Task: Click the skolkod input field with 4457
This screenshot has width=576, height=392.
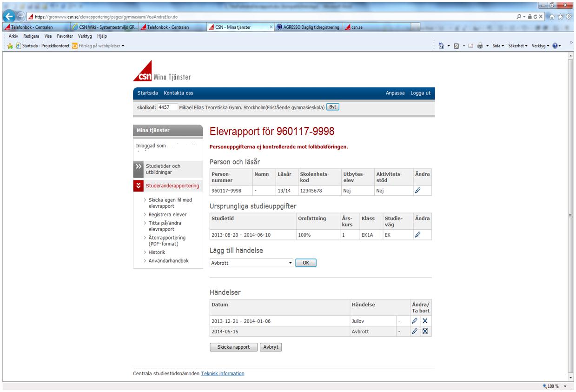Action: [x=167, y=107]
